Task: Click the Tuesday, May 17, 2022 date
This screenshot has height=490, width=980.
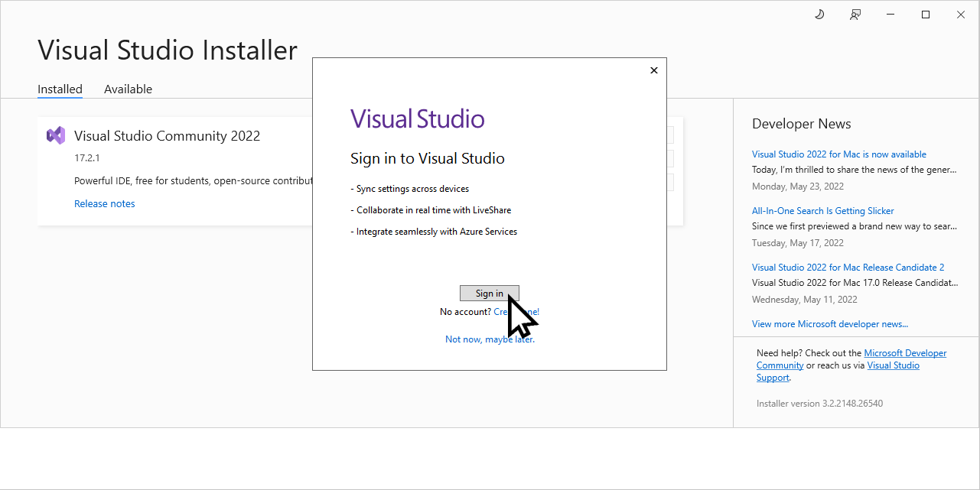Action: coord(798,243)
